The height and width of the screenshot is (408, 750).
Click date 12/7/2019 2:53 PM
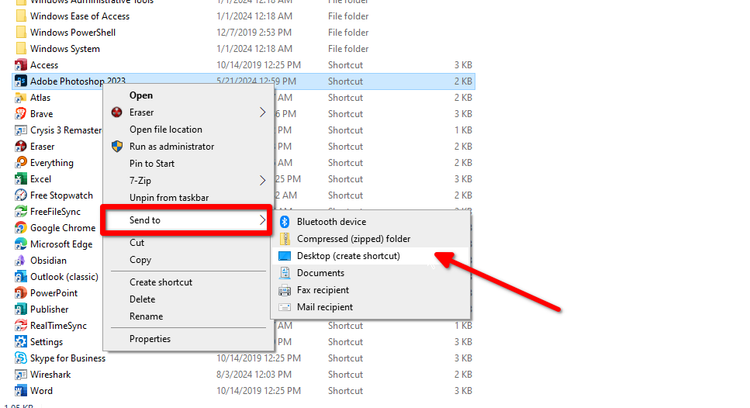(x=254, y=33)
